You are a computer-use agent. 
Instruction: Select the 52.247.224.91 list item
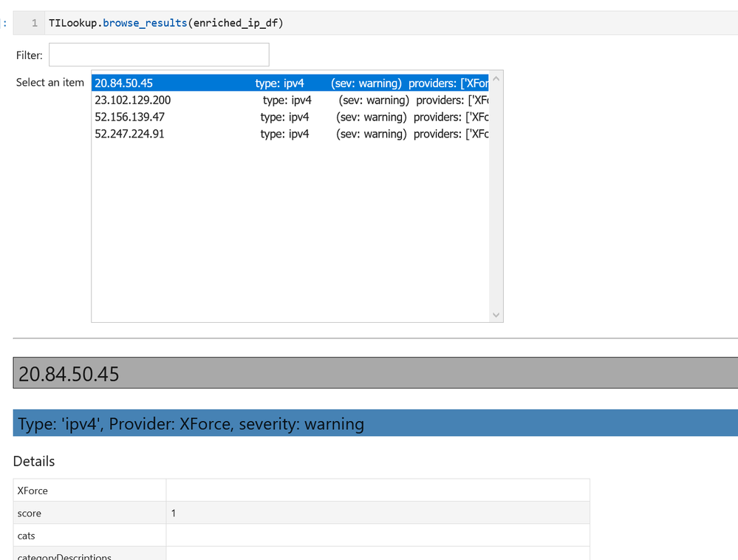click(x=290, y=134)
